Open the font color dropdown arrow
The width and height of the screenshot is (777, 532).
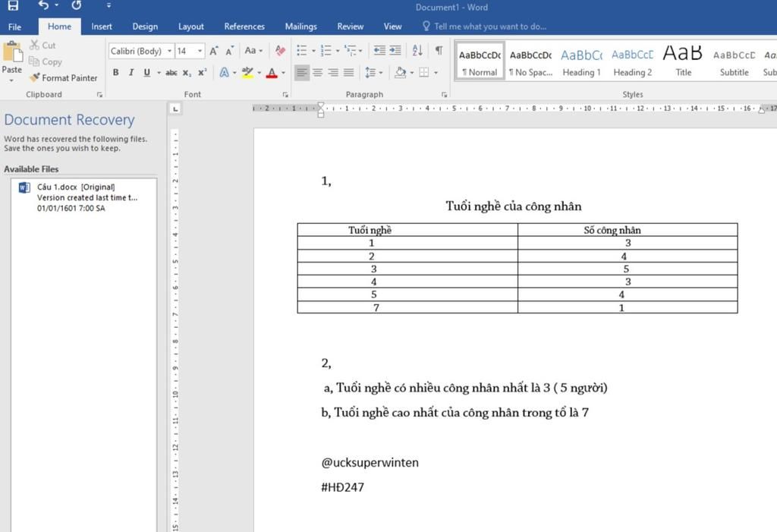[284, 74]
